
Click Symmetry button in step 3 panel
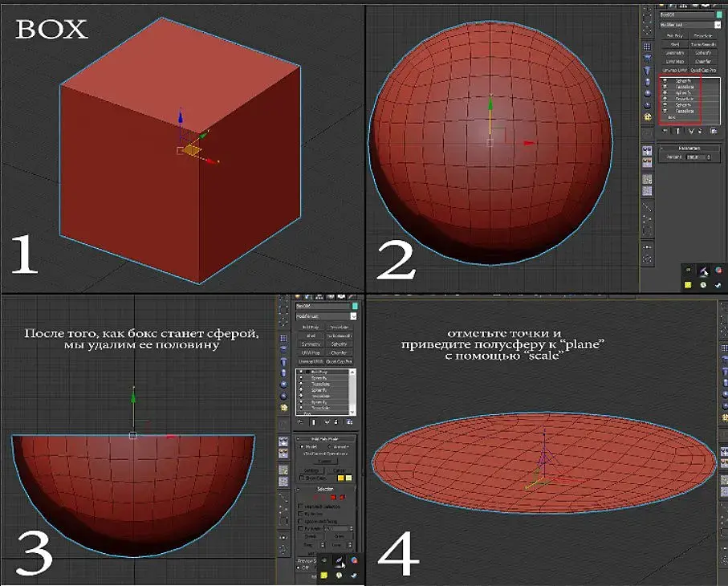311,344
